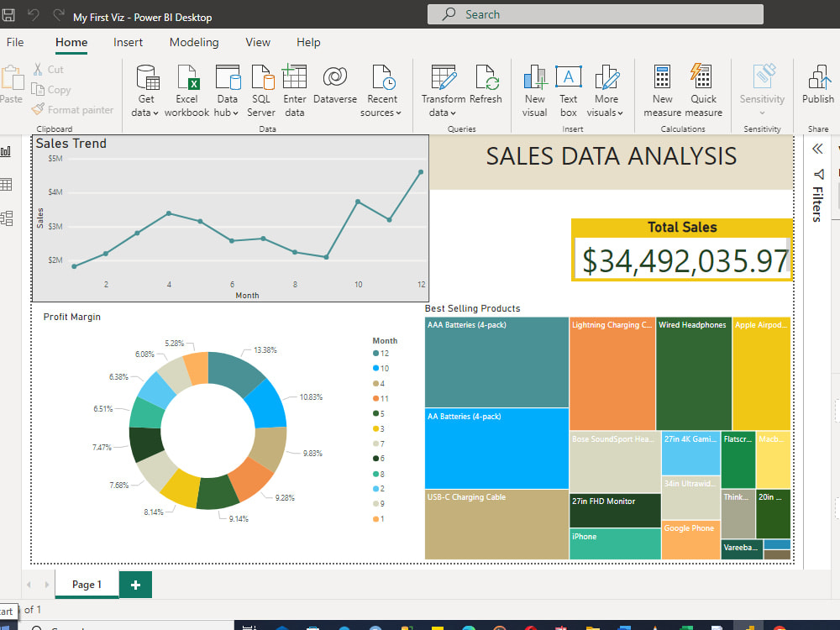Click the Sales Trend chart title
Image resolution: width=840 pixels, height=630 pixels.
tap(71, 144)
